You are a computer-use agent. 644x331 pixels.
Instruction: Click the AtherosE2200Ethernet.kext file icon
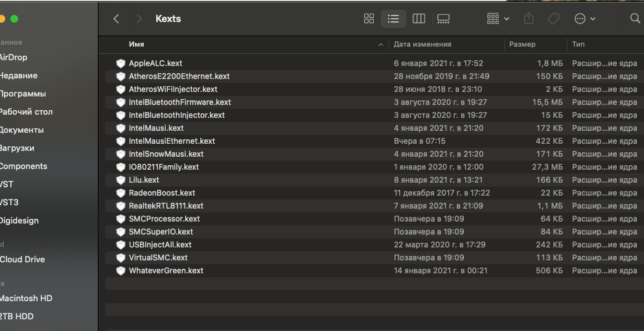[x=121, y=76]
